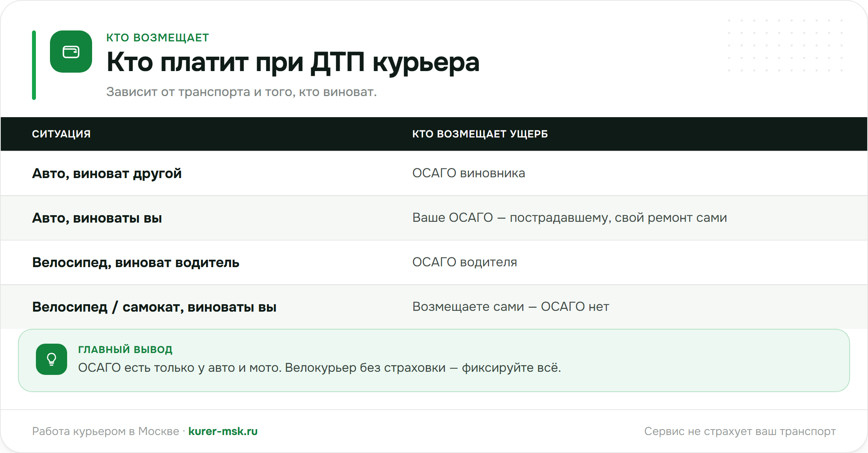Select row 'Велосипед / самокат, виноваты вы'
Screen dimensions: 868x453
pyautogui.click(x=434, y=307)
